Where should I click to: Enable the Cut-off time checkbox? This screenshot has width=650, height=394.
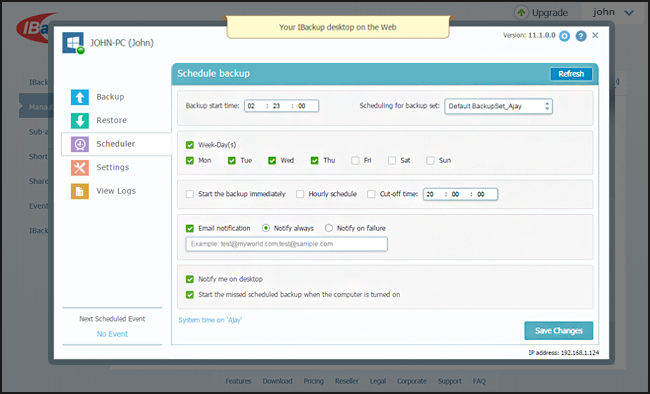(x=371, y=194)
